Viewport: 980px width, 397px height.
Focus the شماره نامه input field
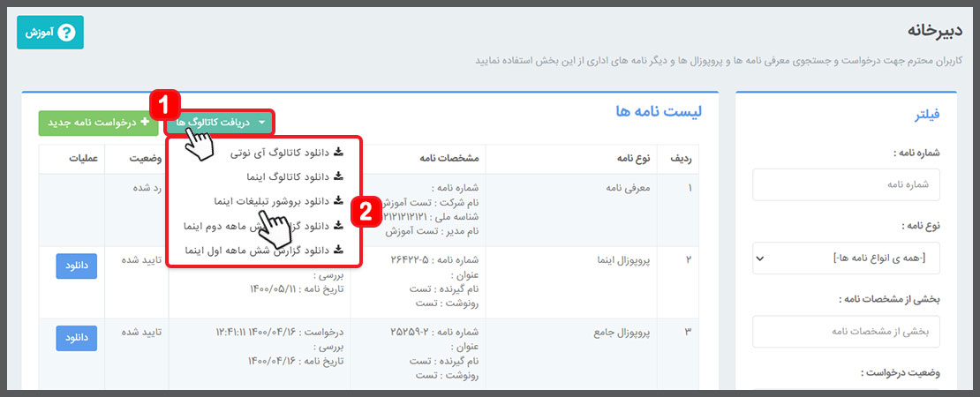[846, 185]
